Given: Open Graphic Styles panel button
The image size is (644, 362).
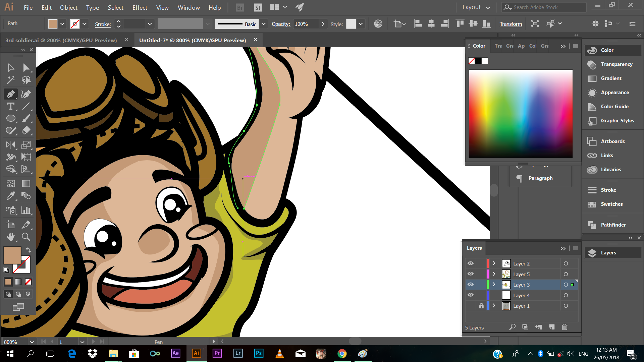Looking at the screenshot, I should (612, 121).
